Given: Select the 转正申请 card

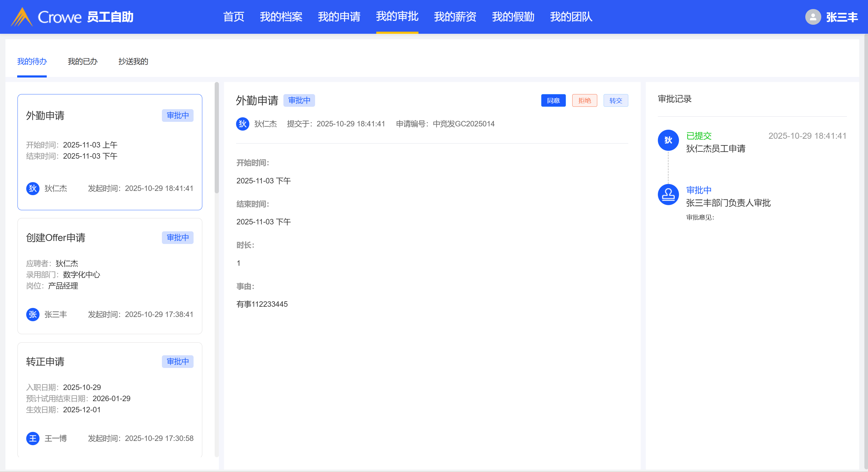Looking at the screenshot, I should [109, 400].
